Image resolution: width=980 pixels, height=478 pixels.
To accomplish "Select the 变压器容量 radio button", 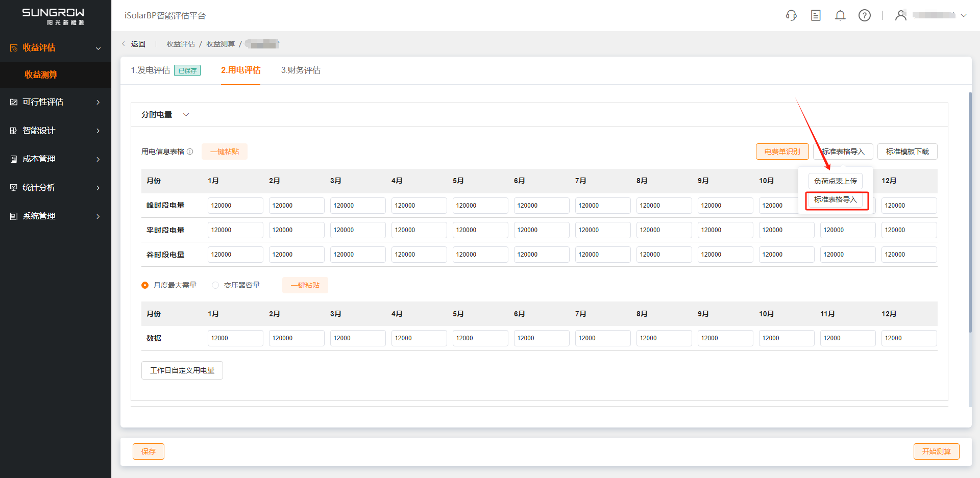I will point(215,285).
